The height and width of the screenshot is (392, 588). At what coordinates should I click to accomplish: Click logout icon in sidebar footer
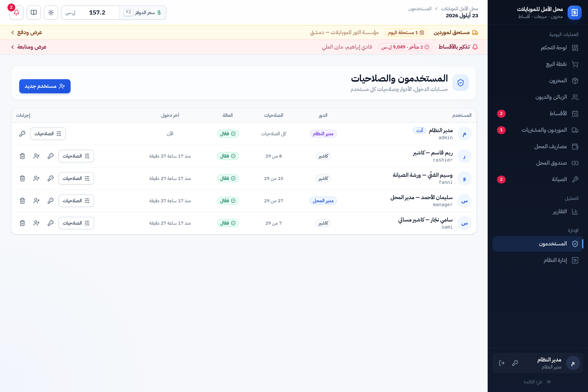[x=502, y=363]
